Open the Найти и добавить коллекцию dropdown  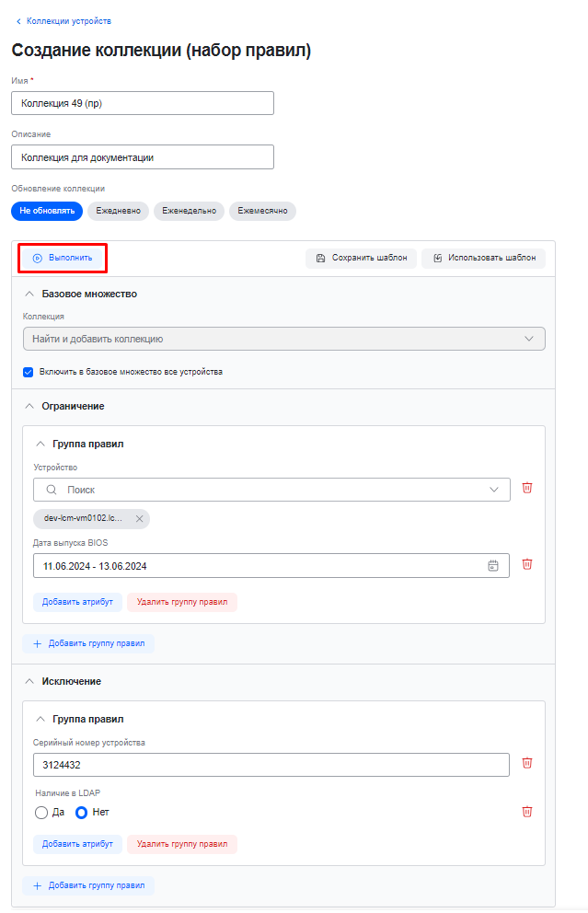click(x=283, y=339)
